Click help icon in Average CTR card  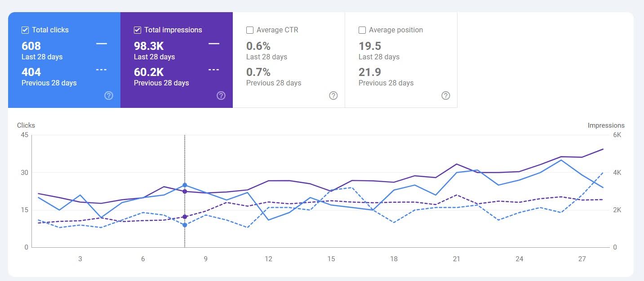coord(333,95)
